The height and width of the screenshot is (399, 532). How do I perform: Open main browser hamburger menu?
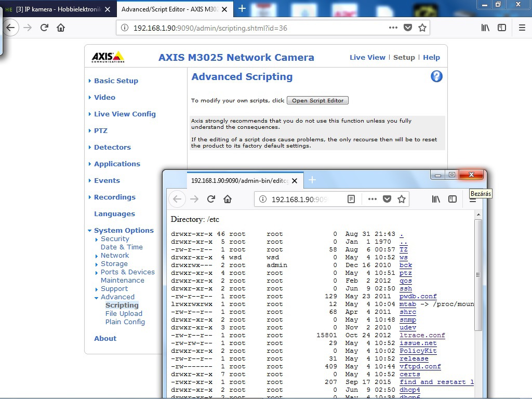tap(522, 28)
